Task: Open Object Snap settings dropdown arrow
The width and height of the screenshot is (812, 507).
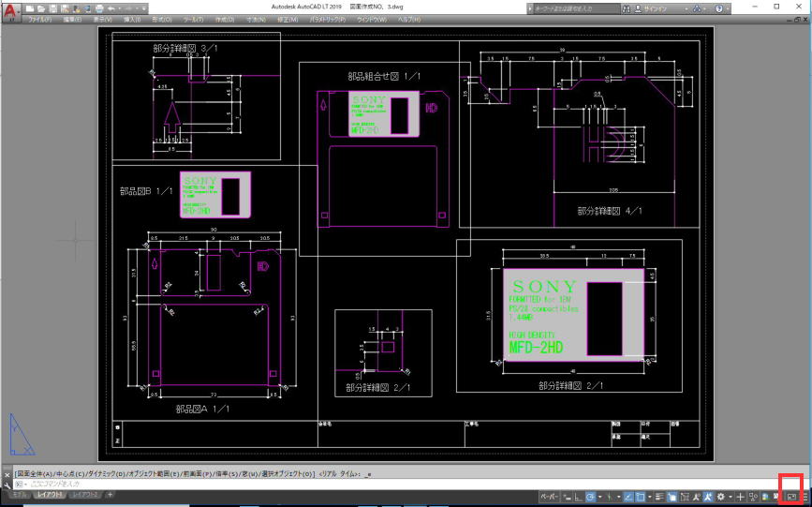Action: coord(650,497)
